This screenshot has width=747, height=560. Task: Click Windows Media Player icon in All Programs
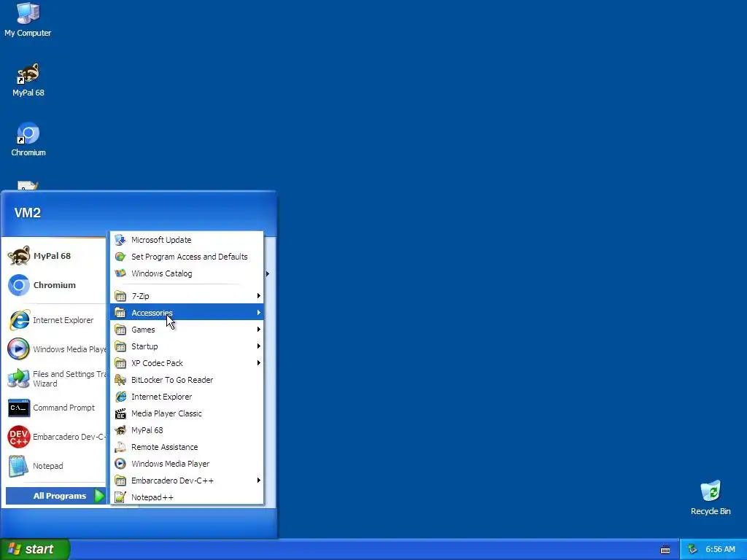(x=120, y=463)
